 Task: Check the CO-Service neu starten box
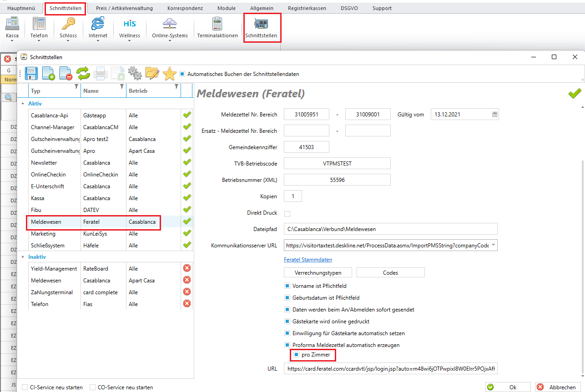tap(93, 387)
